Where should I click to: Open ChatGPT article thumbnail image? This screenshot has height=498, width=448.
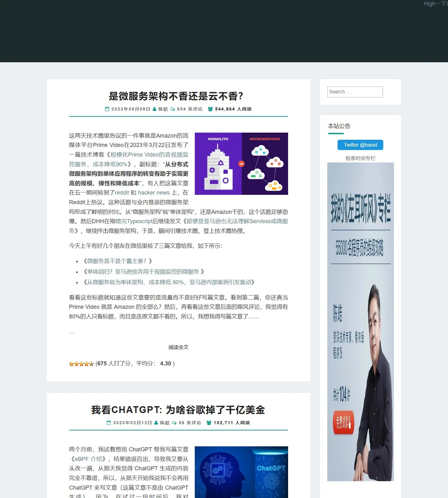[x=241, y=472]
